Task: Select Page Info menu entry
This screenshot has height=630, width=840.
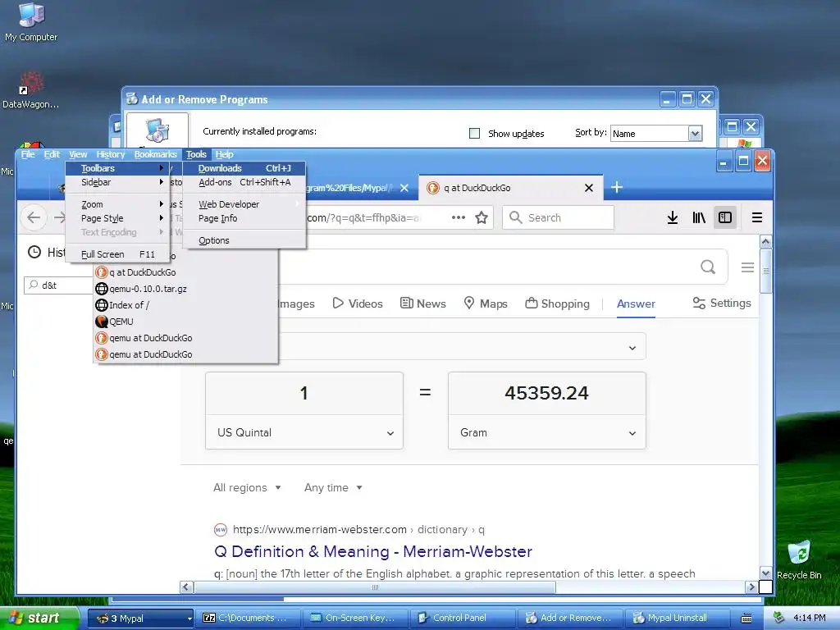Action: tap(244, 218)
